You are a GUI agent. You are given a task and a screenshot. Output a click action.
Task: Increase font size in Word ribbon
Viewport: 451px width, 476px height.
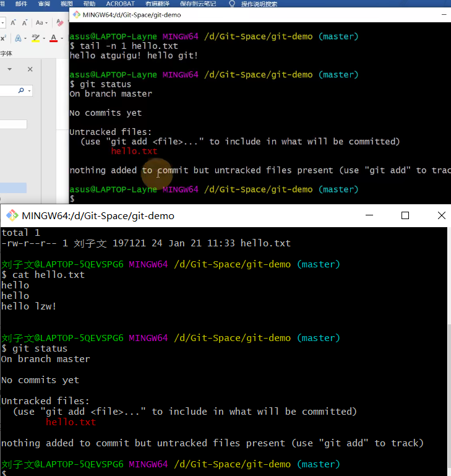(x=13, y=22)
